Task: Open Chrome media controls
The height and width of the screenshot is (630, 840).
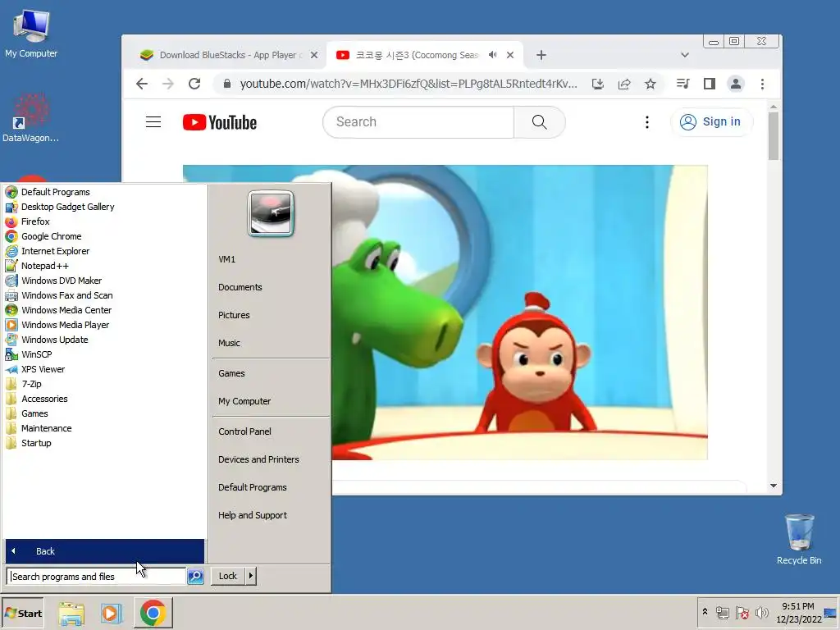Action: [x=683, y=84]
